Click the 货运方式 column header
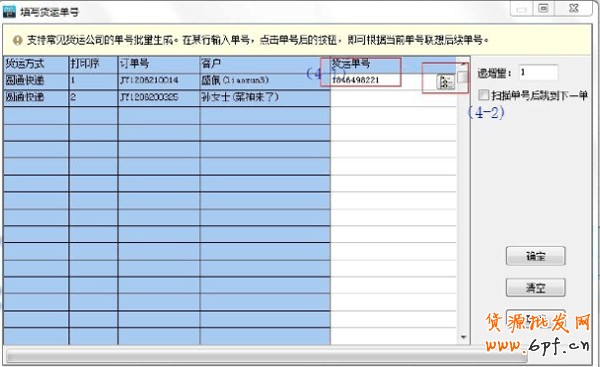600x367 pixels. coord(36,64)
